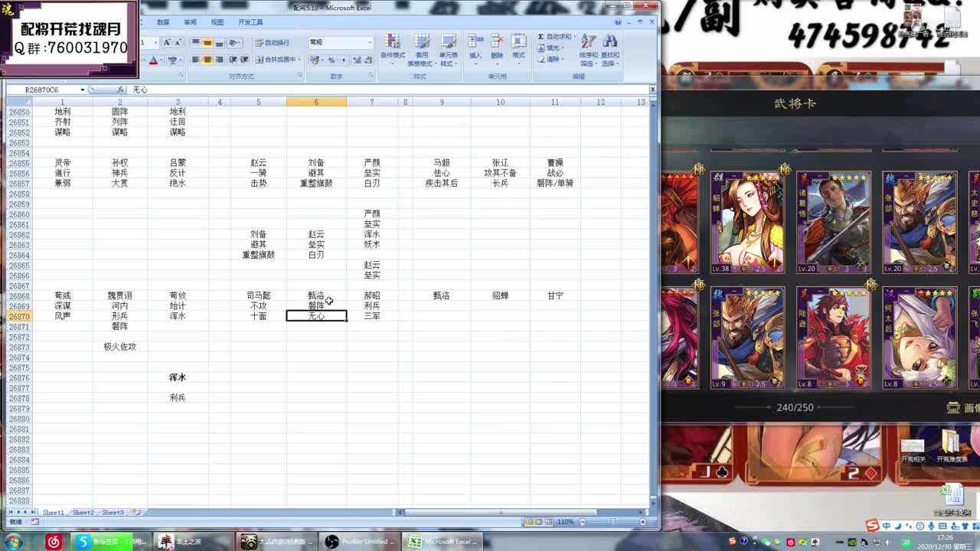Screen dimensions: 980x551
Task: Click the macro record icon in status bar
Action: [34, 522]
